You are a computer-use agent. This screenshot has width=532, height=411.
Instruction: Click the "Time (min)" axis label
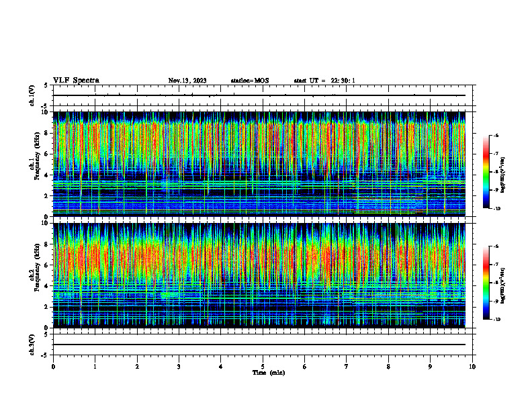click(269, 373)
